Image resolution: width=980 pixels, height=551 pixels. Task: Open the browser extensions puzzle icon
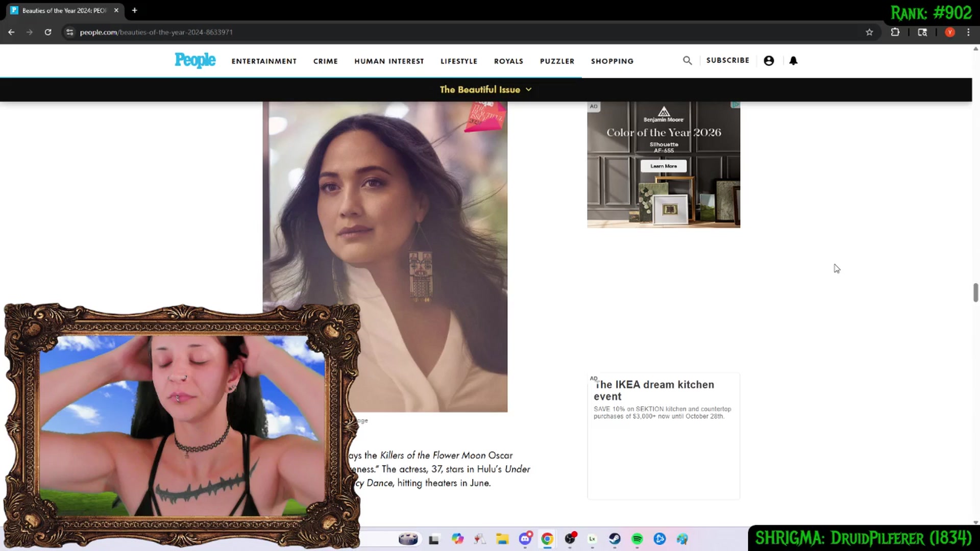(x=895, y=32)
